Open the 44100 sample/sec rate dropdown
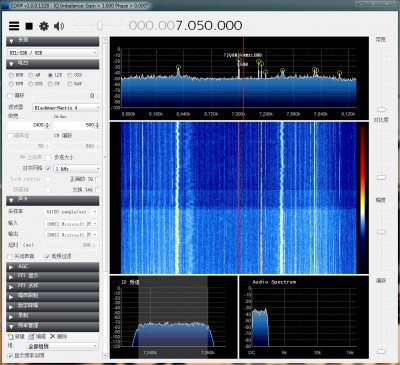Viewport: 400px width, 365px height. pos(71,212)
